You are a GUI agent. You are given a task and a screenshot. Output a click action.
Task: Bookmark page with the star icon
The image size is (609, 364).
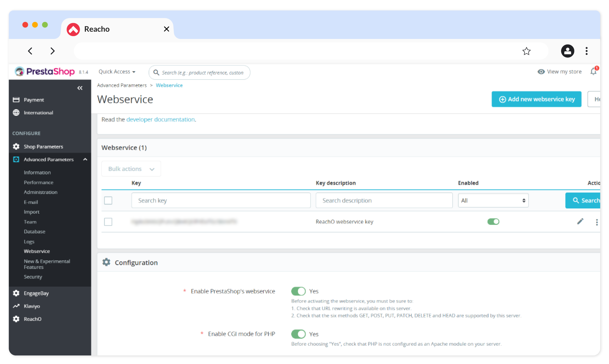tap(526, 51)
